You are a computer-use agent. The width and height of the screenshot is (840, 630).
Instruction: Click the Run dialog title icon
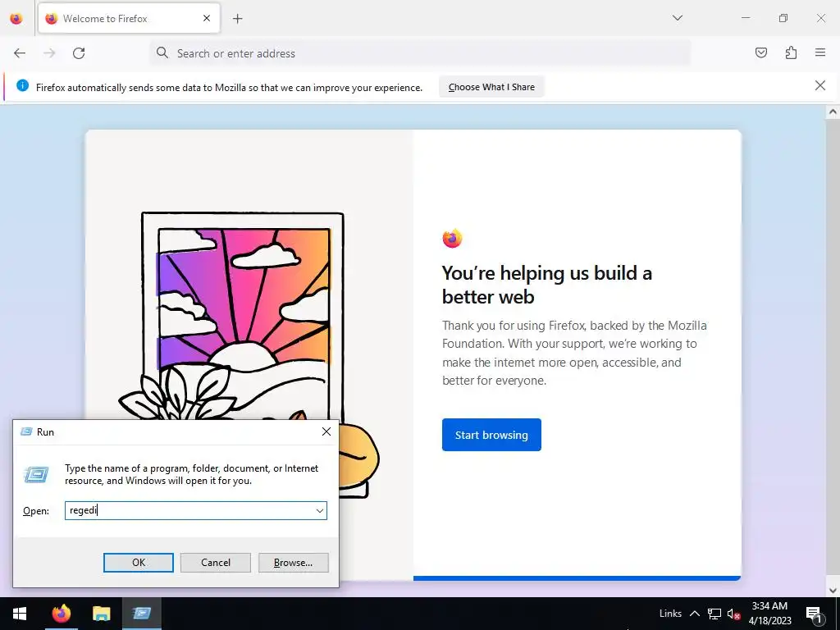(x=26, y=431)
